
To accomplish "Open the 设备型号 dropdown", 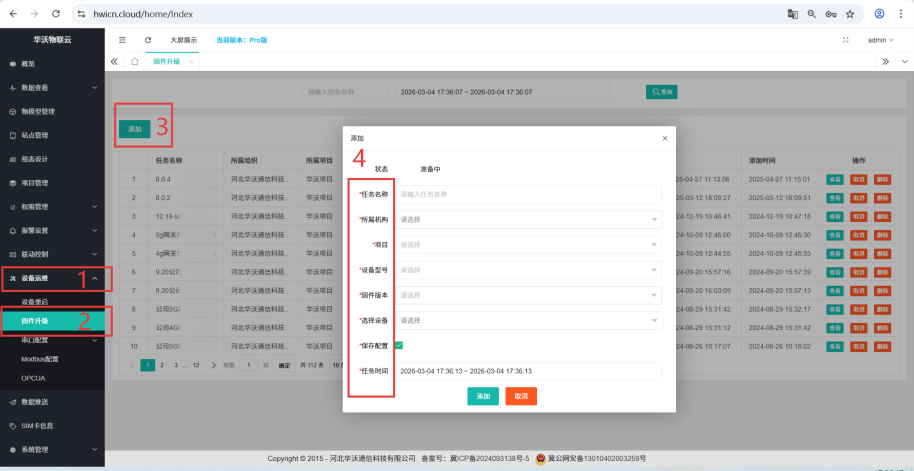I will 529,270.
